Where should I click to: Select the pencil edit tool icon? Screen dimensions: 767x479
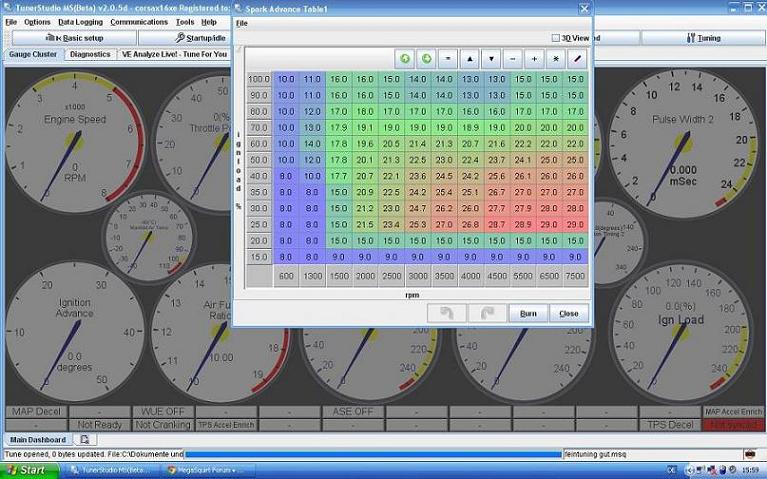(577, 59)
